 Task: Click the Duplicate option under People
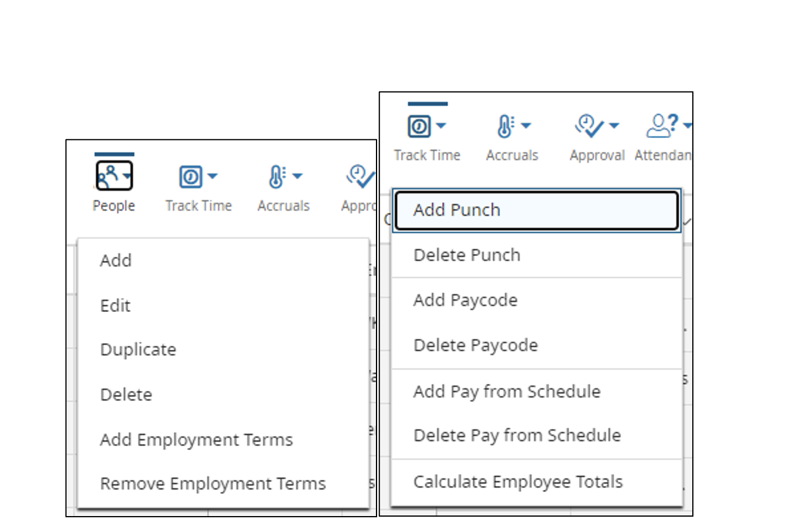tap(138, 349)
